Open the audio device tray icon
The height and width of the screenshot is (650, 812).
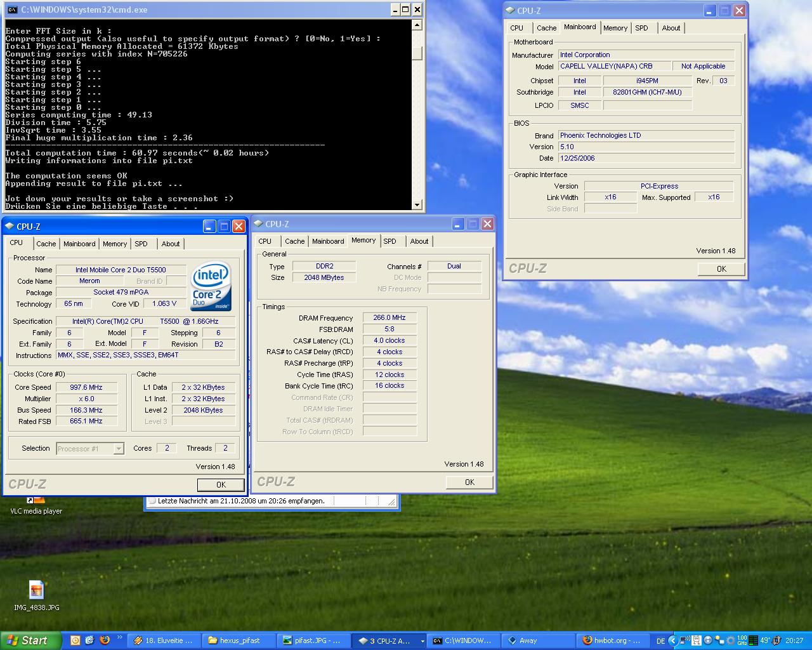776,640
